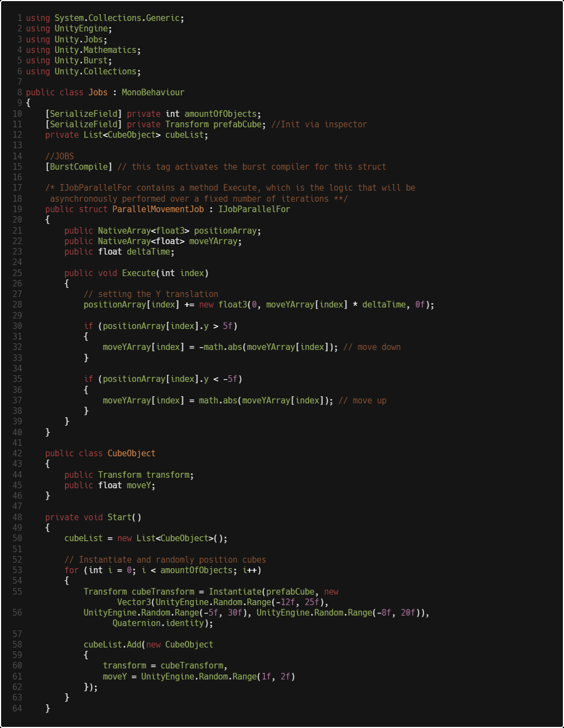Click the 'deltaTime' field declaration on line 23
This screenshot has height=728, width=564.
(x=148, y=252)
